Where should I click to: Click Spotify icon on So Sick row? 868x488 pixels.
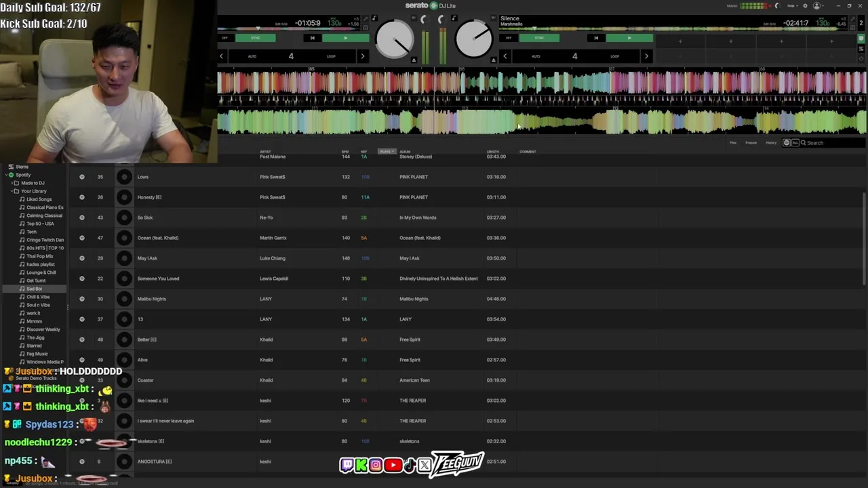82,218
